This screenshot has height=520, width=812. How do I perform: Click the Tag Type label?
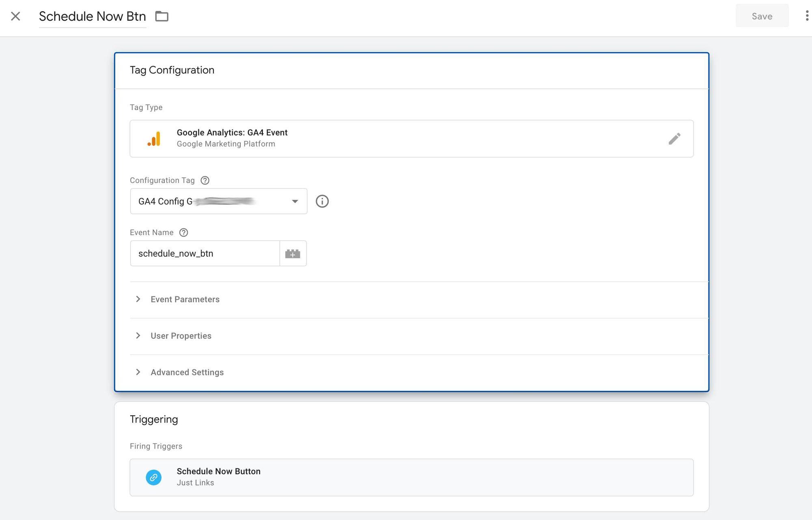pyautogui.click(x=146, y=108)
